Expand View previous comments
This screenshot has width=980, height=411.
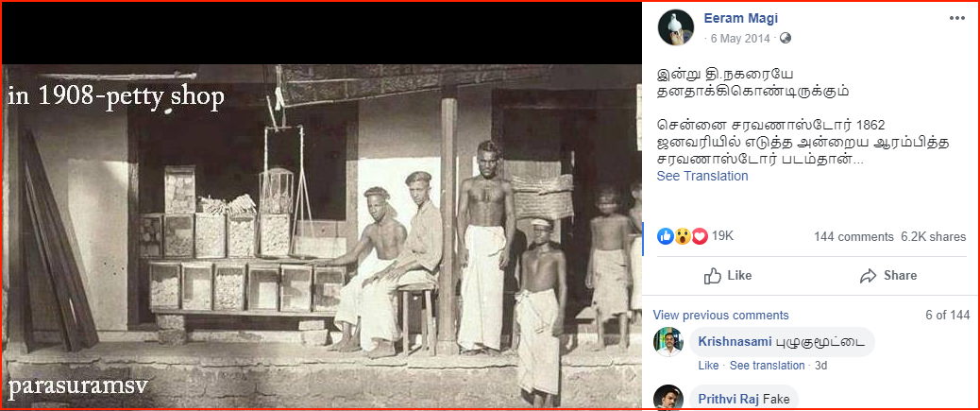[720, 316]
